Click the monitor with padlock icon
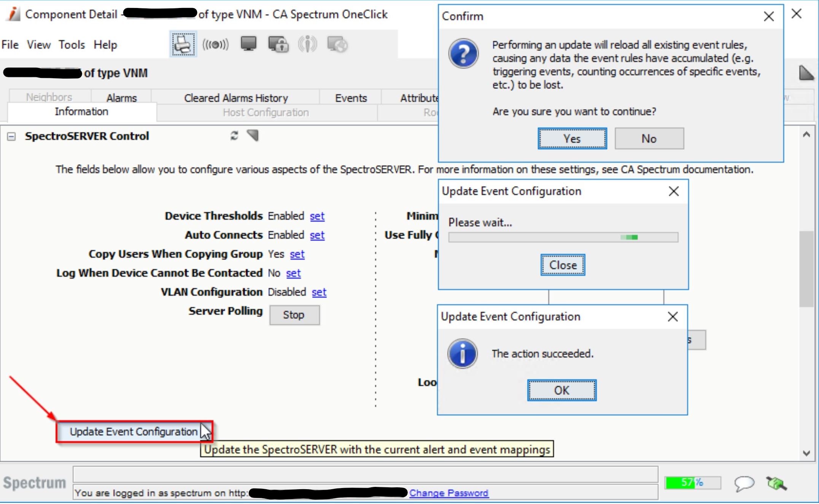The height and width of the screenshot is (504, 819). coord(278,44)
